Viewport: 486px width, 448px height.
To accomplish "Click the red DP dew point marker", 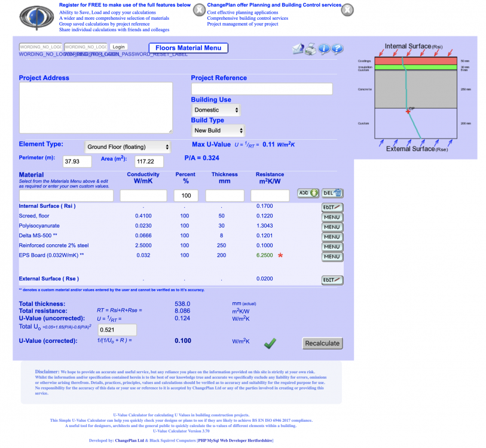I will (x=408, y=111).
